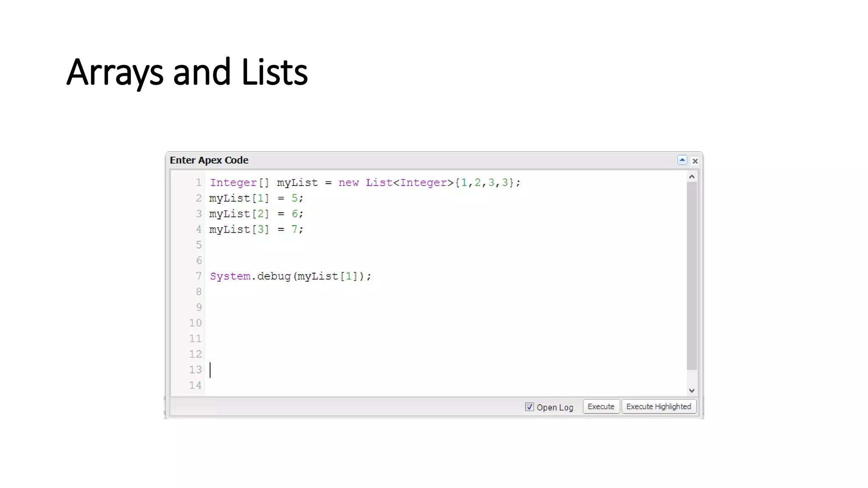Screen dimensions: 868x488
Task: Click the scrollbar down arrow
Action: tap(692, 391)
